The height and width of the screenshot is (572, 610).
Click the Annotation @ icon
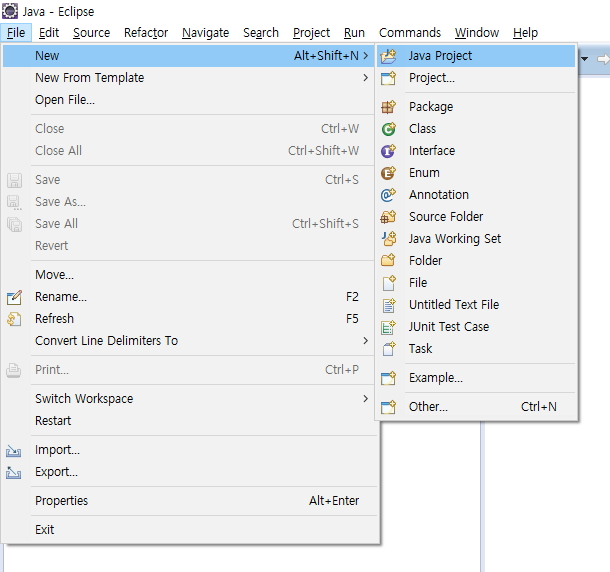tap(388, 195)
